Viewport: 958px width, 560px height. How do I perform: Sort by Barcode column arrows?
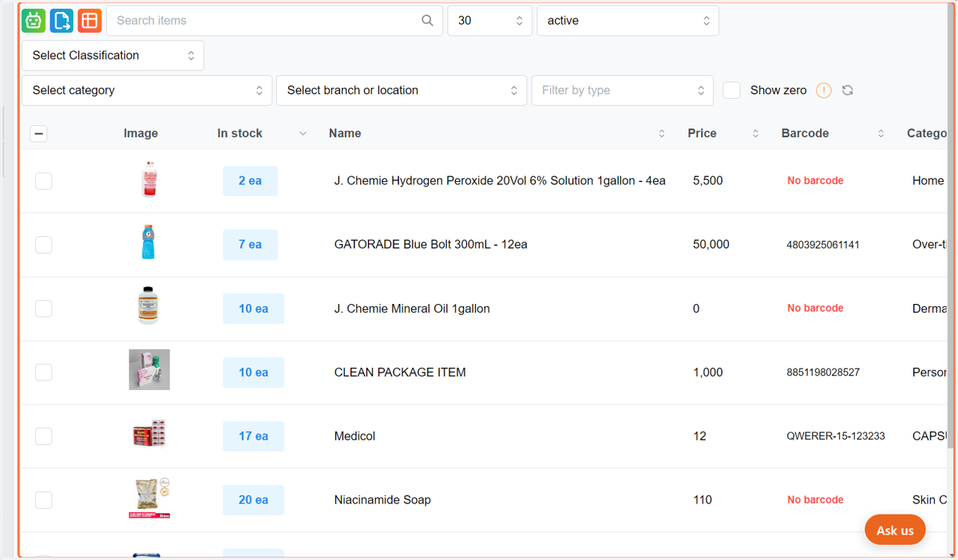point(881,133)
